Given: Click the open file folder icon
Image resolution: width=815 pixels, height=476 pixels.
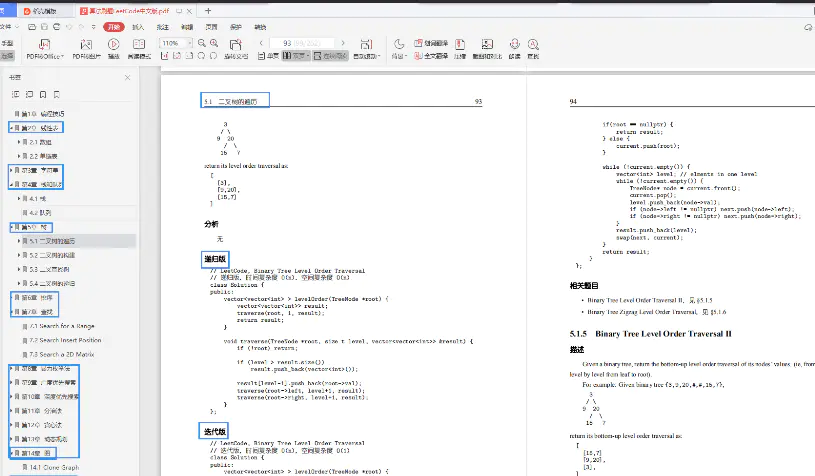Looking at the screenshot, I should tap(32, 27).
